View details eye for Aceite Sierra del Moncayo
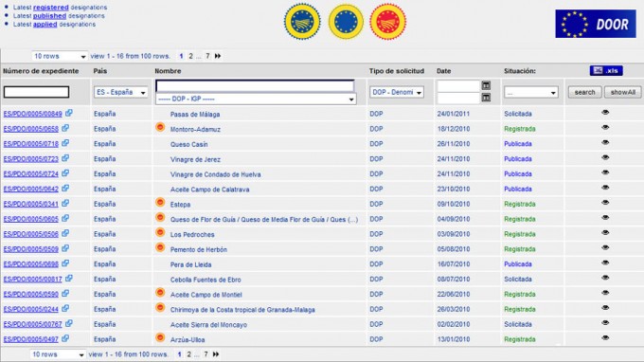This screenshot has height=362, width=644. click(605, 323)
